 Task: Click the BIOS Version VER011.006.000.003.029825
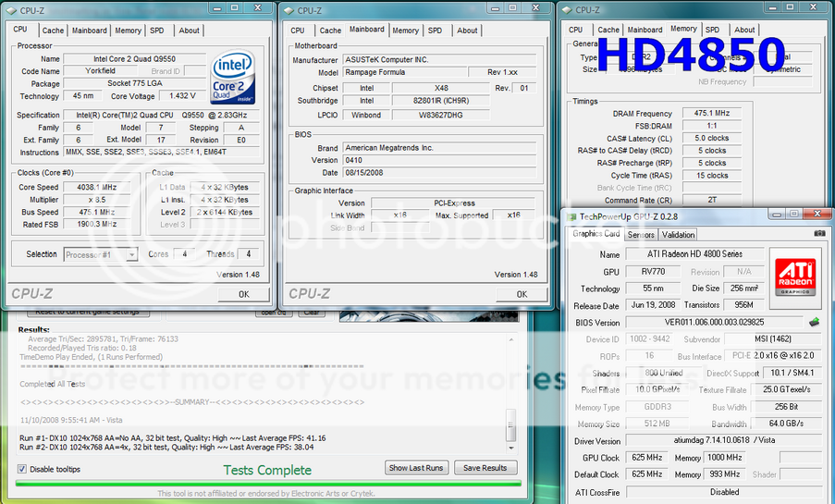pyautogui.click(x=714, y=322)
